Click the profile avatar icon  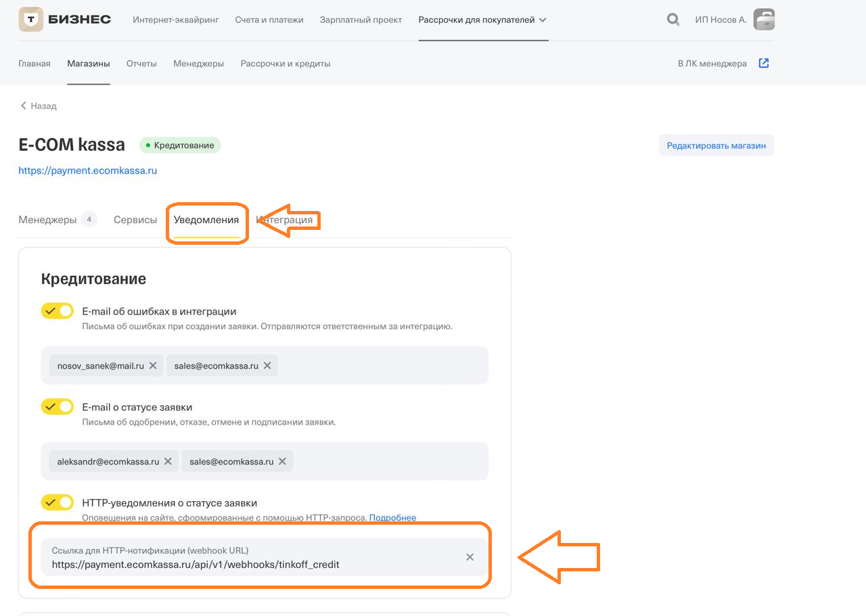[x=764, y=20]
